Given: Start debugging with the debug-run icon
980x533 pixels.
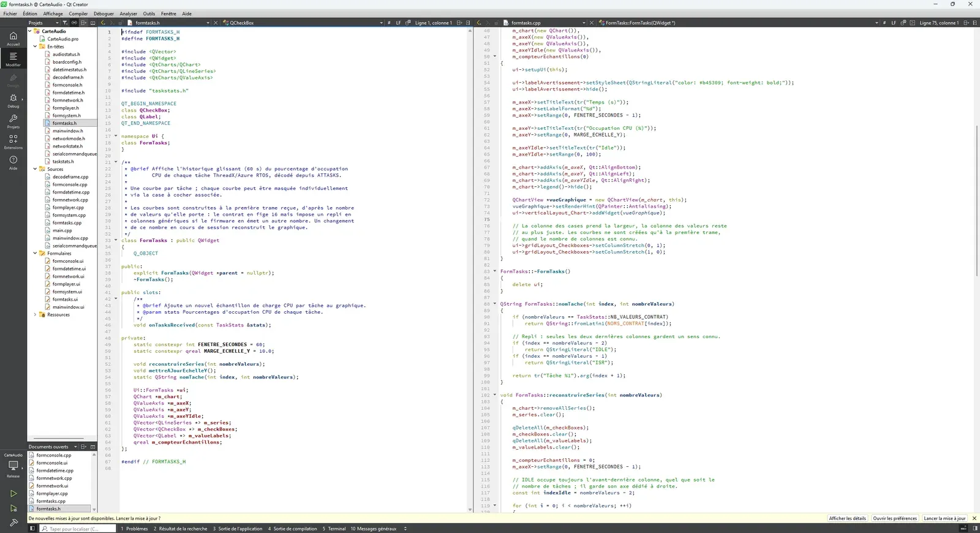Looking at the screenshot, I should click(x=13, y=508).
